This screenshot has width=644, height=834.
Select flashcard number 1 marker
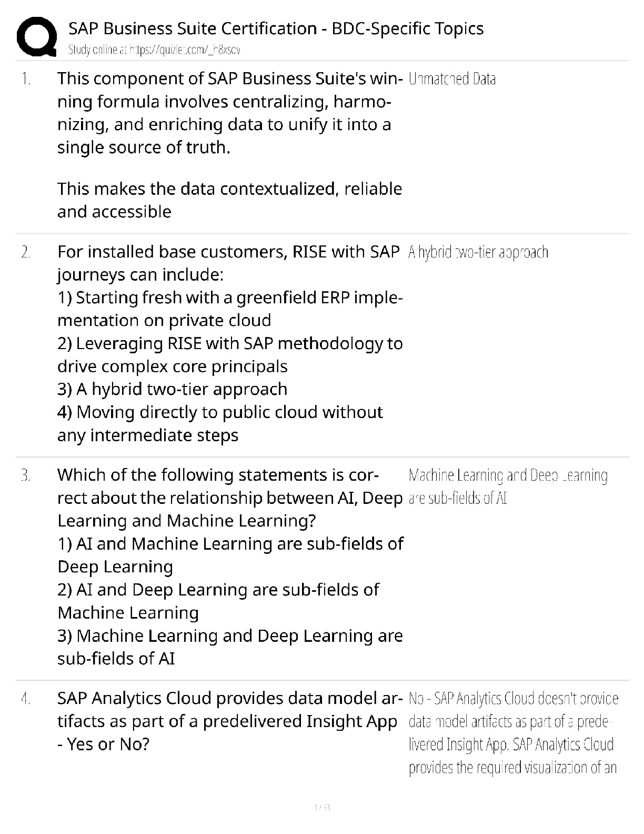26,79
